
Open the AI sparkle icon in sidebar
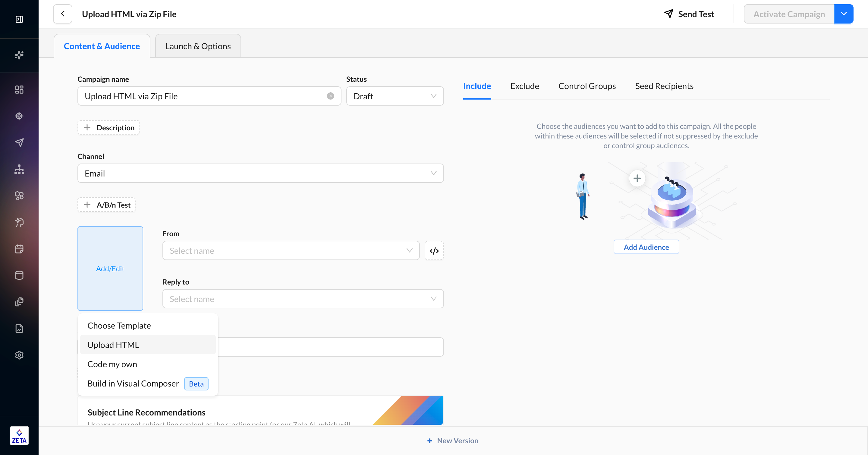(x=19, y=55)
